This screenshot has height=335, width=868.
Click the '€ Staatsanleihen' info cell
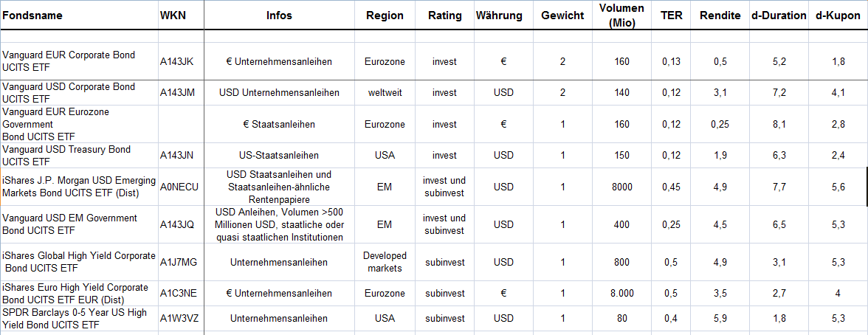click(x=279, y=124)
